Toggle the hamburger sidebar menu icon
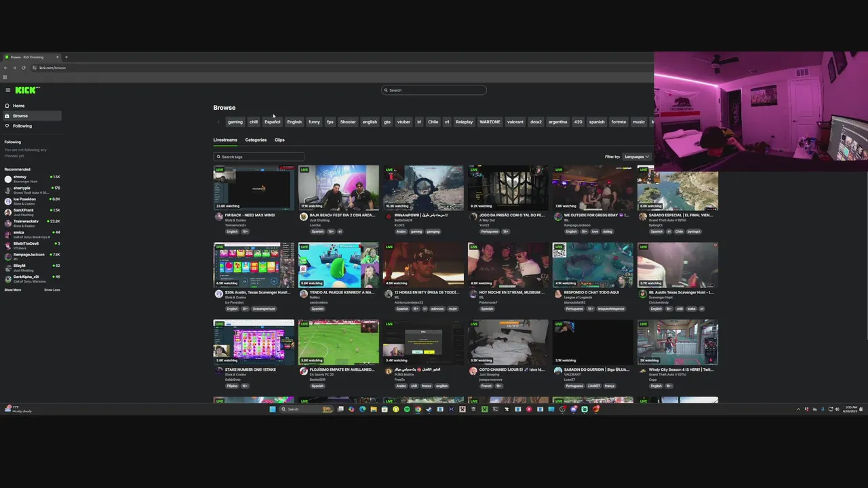Screen dimensions: 868x488 (x=7, y=90)
